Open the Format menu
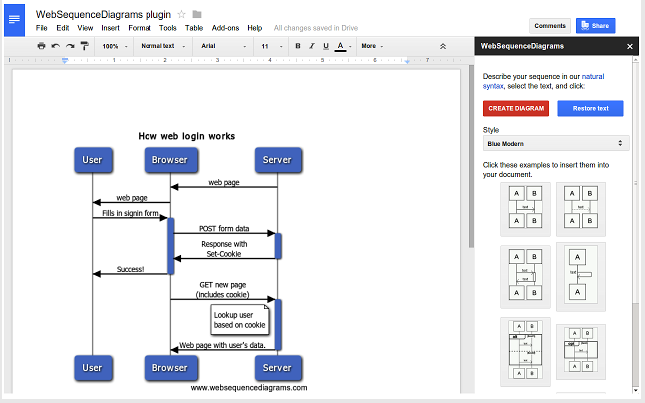Image resolution: width=645 pixels, height=403 pixels. [x=139, y=28]
